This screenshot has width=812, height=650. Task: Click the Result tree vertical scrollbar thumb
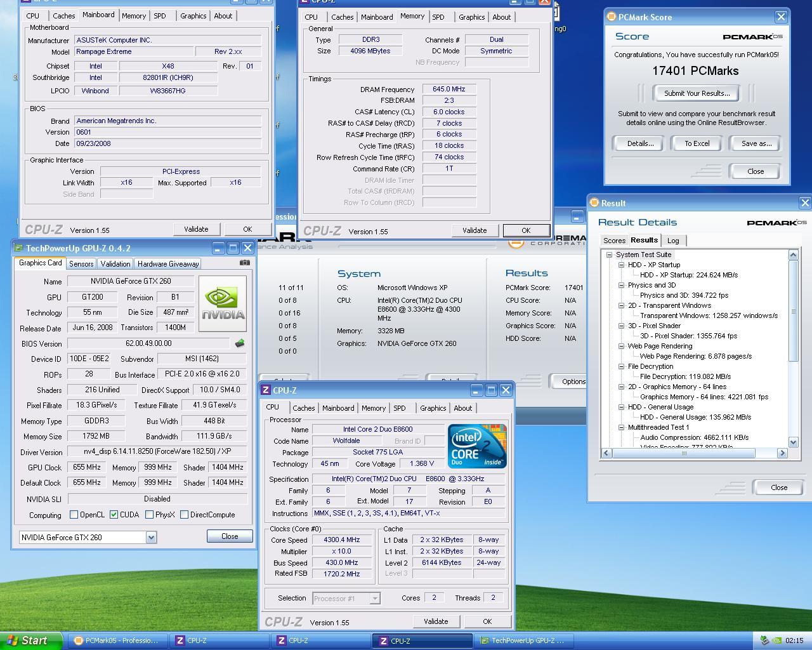(793, 311)
